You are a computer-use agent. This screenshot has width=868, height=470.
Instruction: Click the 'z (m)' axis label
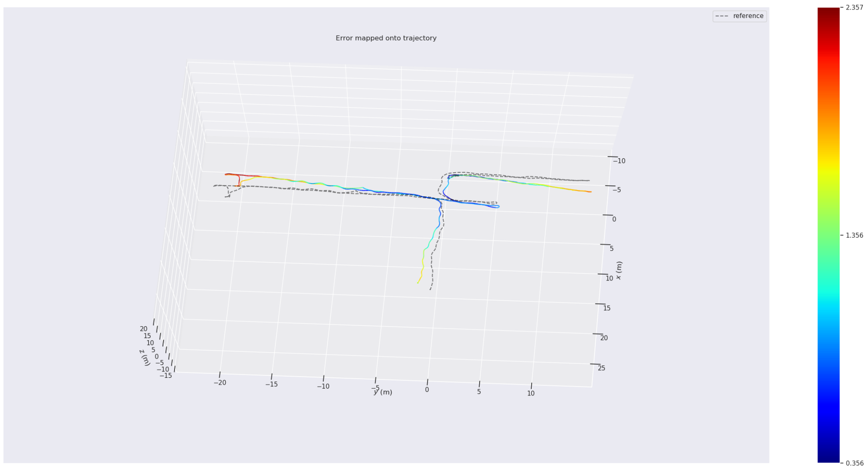[x=145, y=357]
